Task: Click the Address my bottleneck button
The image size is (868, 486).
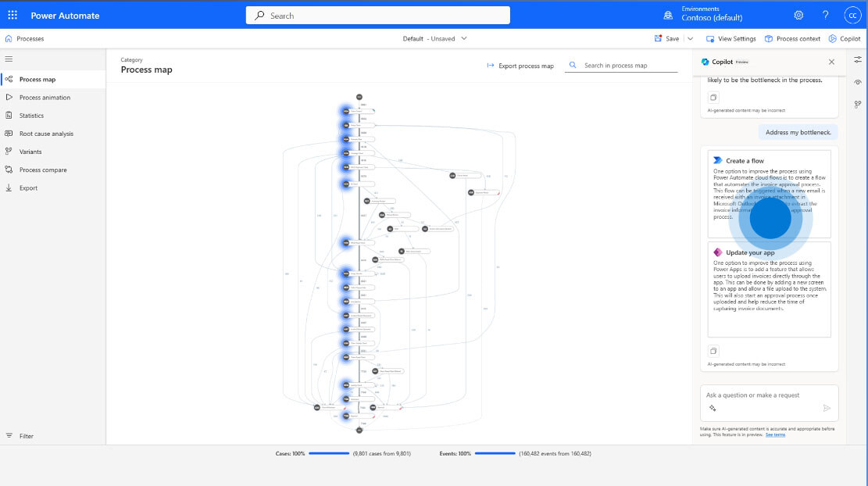Action: (798, 131)
